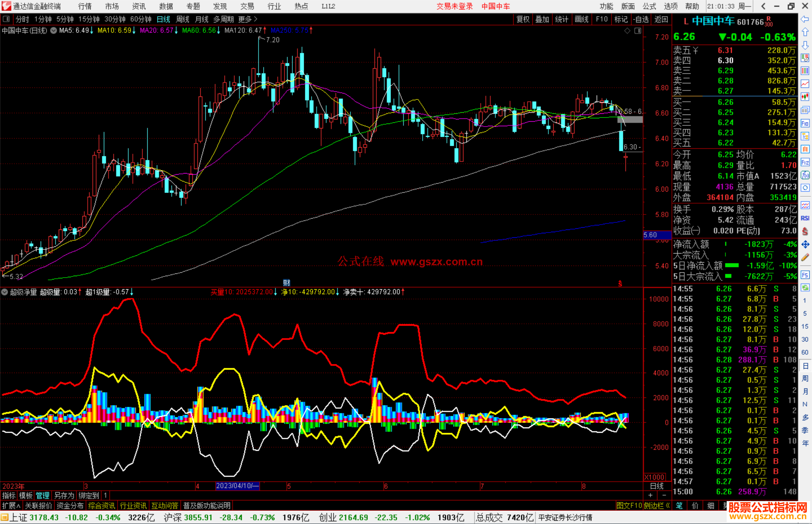Toggle layout square icon left of 分时
The width and height of the screenshot is (812, 524).
click(x=6, y=19)
